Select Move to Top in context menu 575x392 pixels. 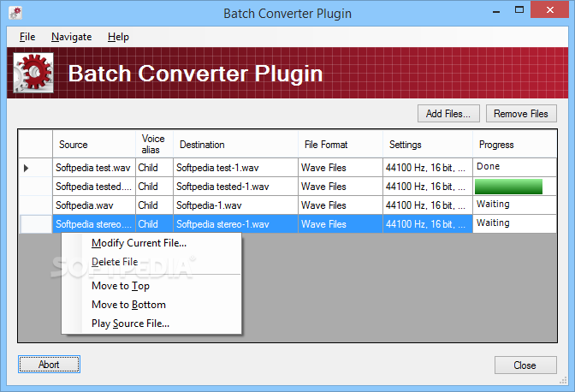(151, 286)
